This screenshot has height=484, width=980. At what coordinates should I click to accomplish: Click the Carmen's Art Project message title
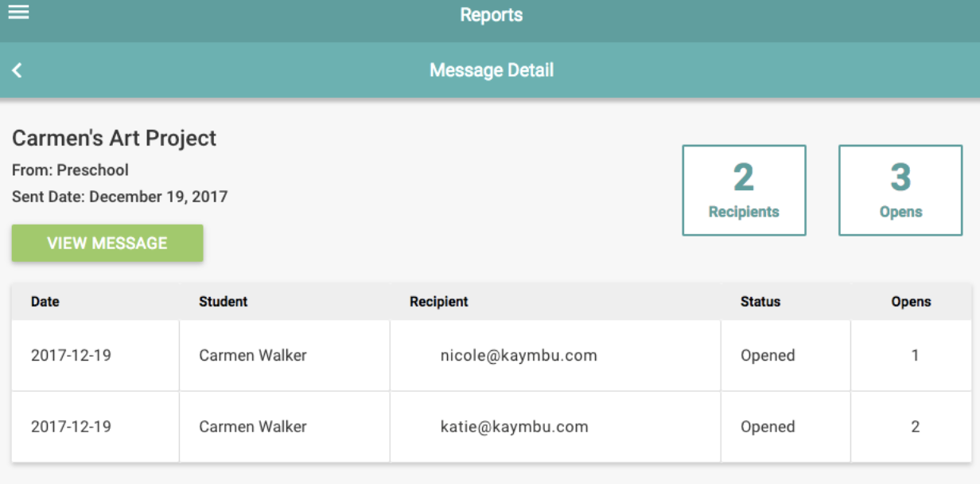(115, 139)
